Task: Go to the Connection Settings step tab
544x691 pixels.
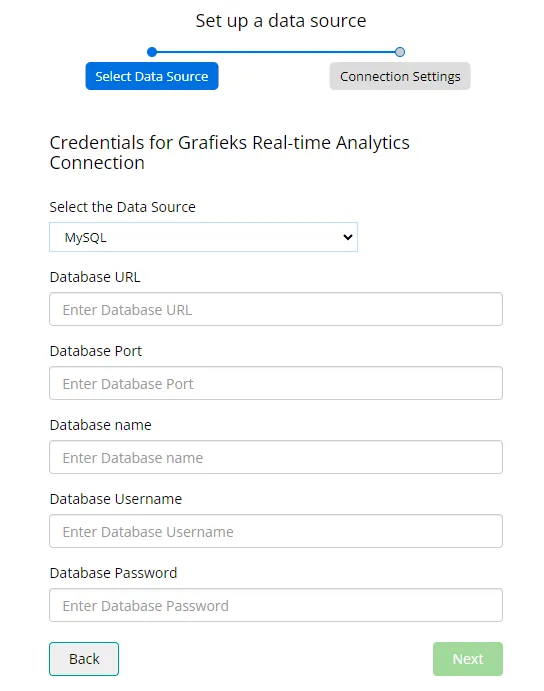Action: (400, 76)
